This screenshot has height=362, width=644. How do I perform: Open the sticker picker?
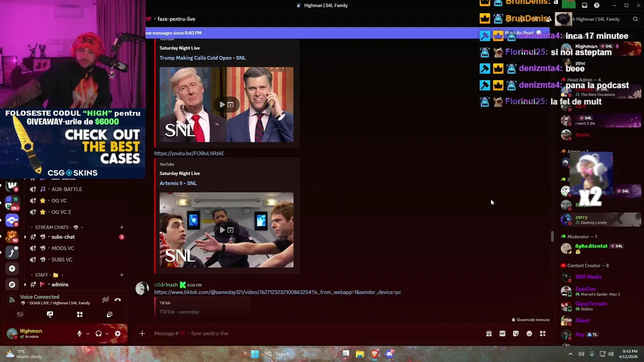(x=516, y=333)
